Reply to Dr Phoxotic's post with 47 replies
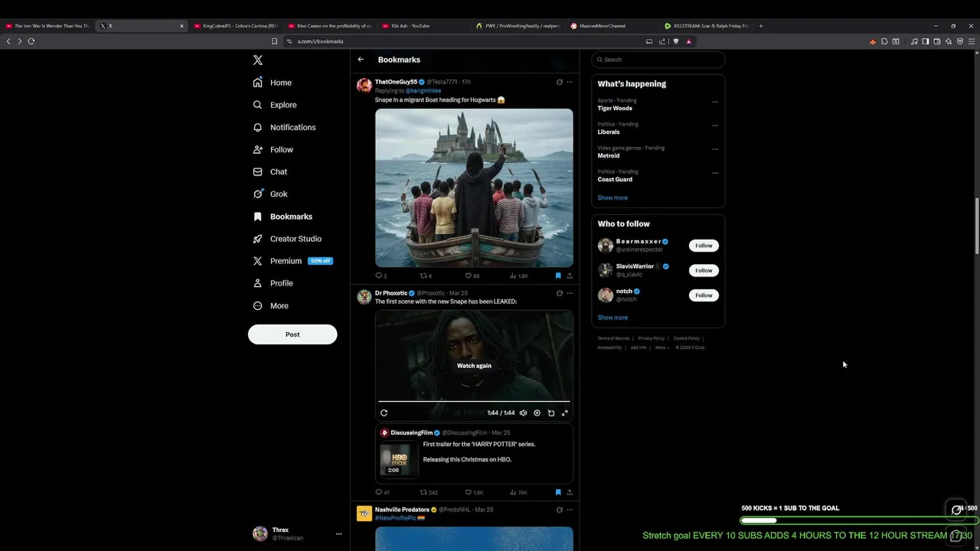 pyautogui.click(x=382, y=492)
